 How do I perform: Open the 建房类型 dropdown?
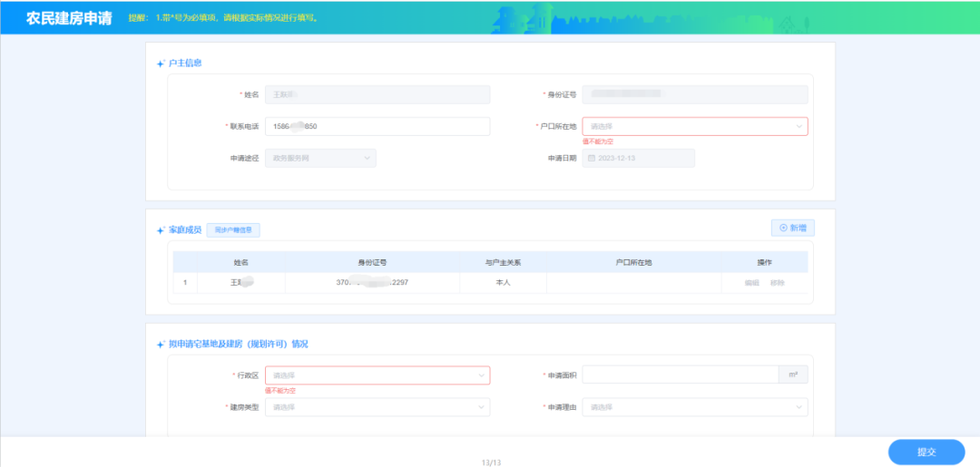[377, 407]
